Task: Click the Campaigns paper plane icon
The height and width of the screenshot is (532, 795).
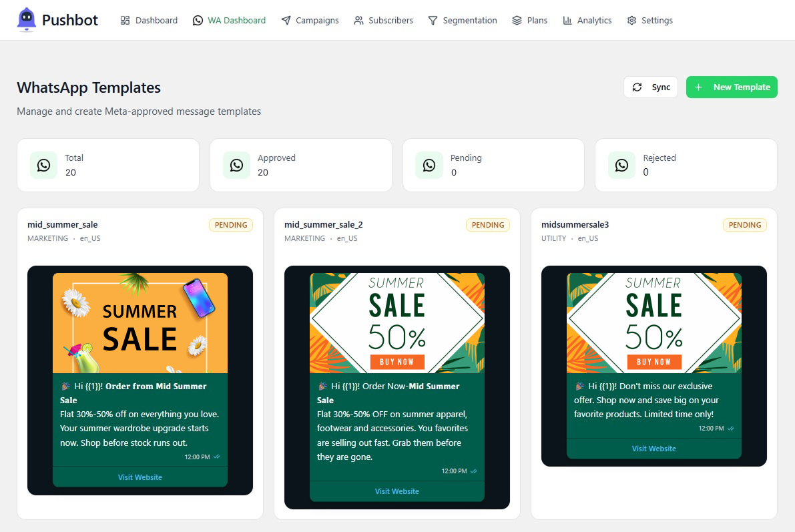Action: click(x=286, y=20)
